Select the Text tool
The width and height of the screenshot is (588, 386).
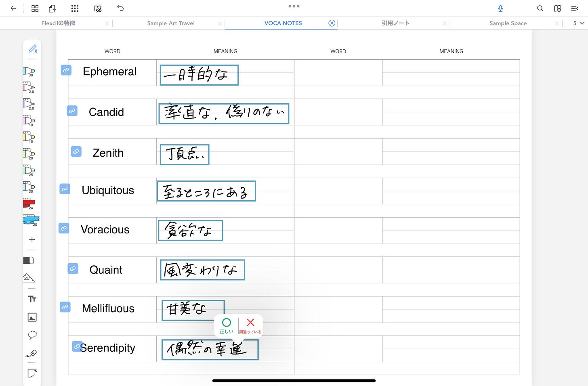tap(32, 299)
